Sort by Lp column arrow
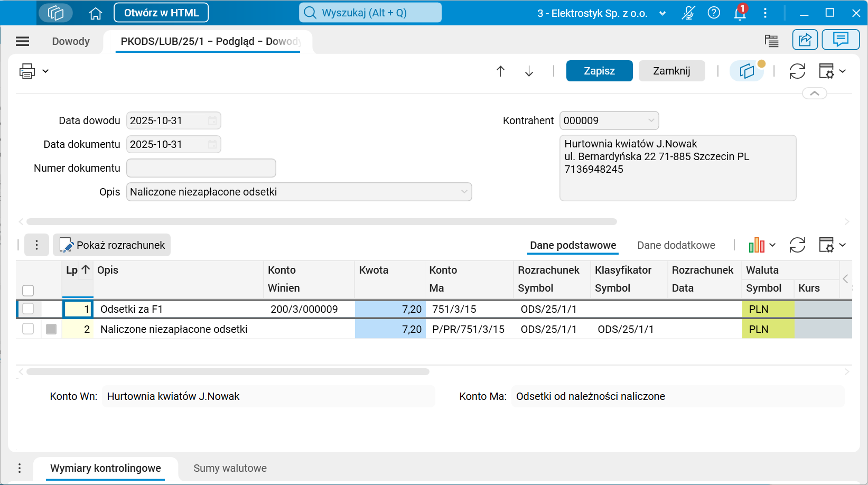Viewport: 868px width, 485px height. pyautogui.click(x=86, y=269)
